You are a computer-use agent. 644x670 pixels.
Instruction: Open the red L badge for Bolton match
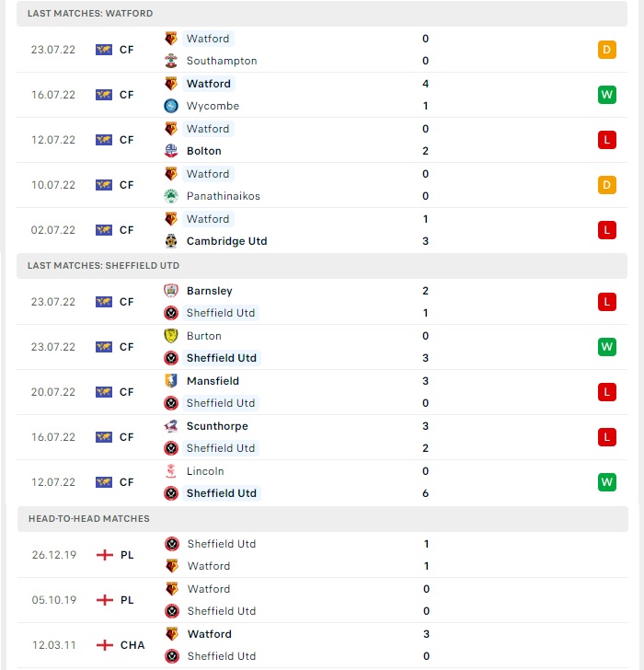point(607,140)
